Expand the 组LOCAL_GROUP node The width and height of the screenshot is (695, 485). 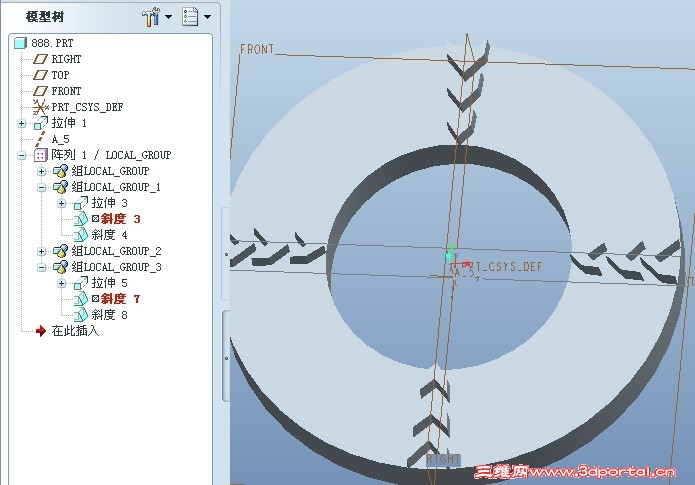click(41, 171)
